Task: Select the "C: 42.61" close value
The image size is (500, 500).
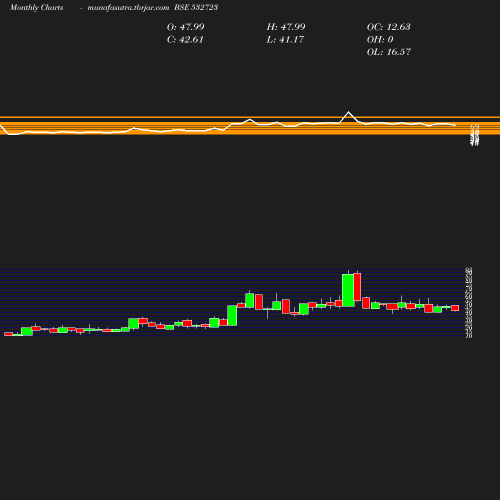Action: pos(185,39)
